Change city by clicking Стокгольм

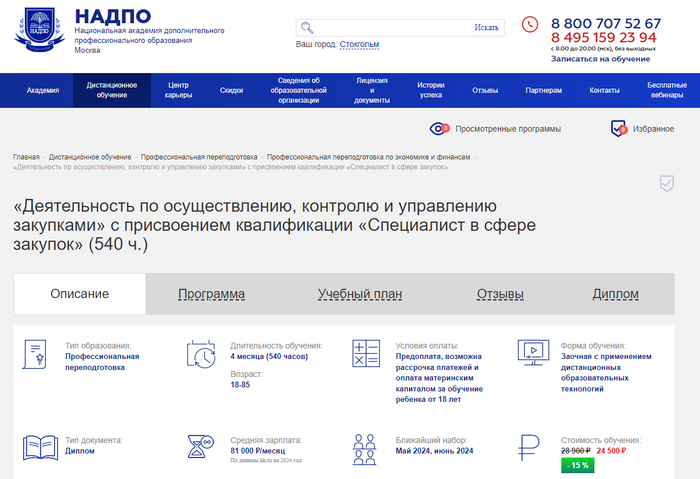coord(359,44)
